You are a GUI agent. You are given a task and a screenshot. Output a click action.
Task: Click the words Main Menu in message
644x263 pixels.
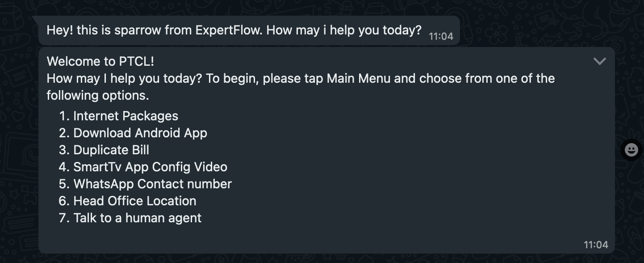359,79
